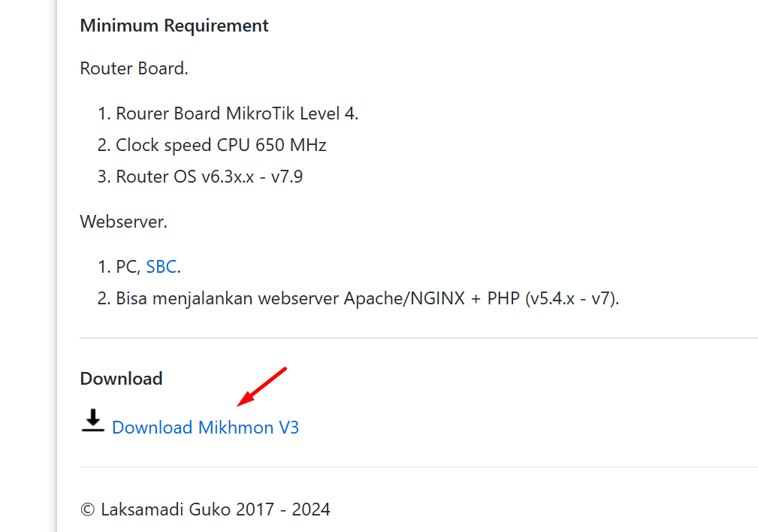Click the 'Webserver.' paragraph text
This screenshot has height=532, width=758.
pyautogui.click(x=124, y=222)
